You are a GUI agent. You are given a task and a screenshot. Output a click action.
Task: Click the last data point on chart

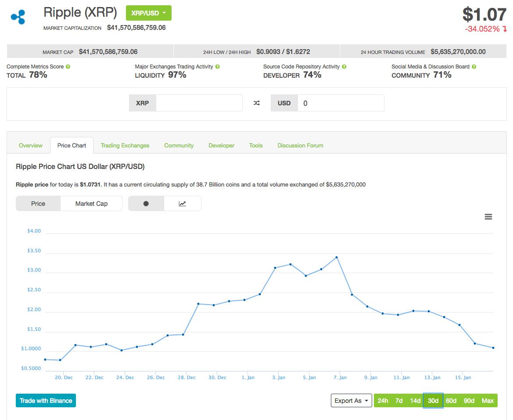(493, 348)
